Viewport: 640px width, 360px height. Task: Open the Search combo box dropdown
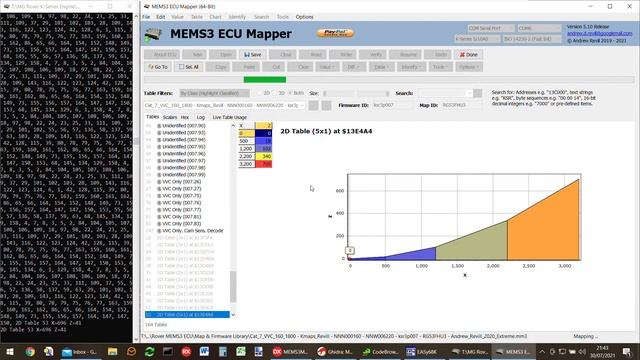pos(469,93)
